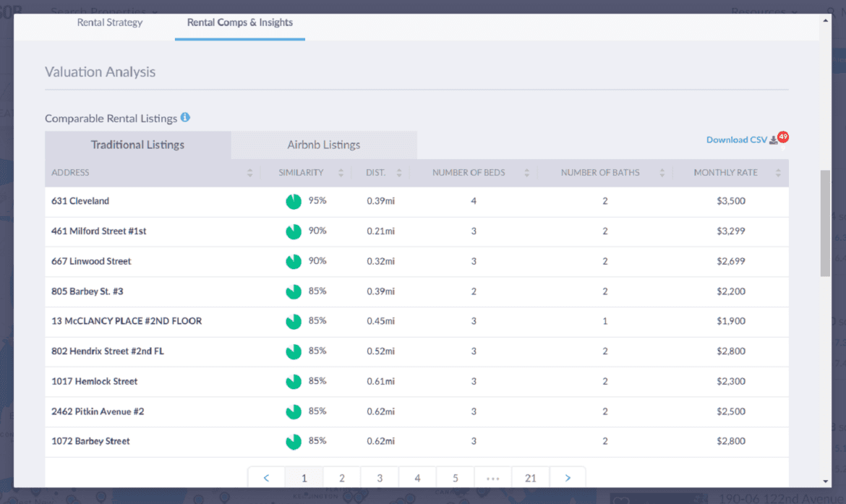Click the scrollbar down arrow
The width and height of the screenshot is (846, 504).
pos(826,481)
